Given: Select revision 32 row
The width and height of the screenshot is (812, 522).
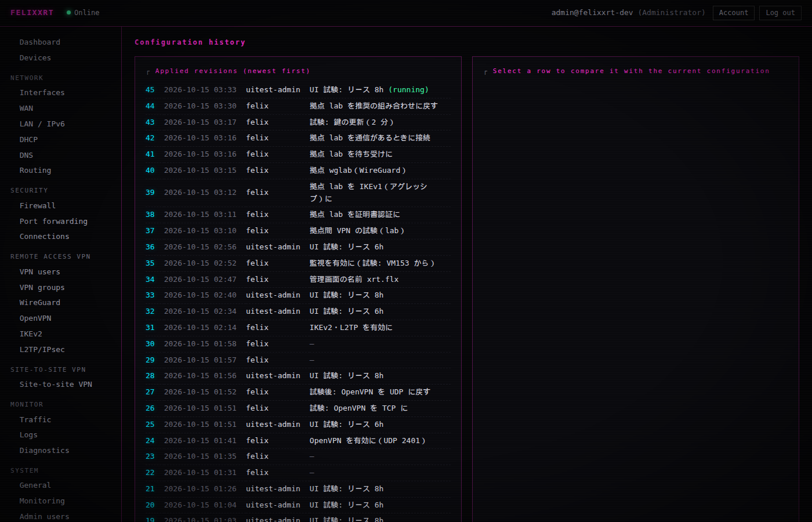Looking at the screenshot, I should (x=298, y=311).
